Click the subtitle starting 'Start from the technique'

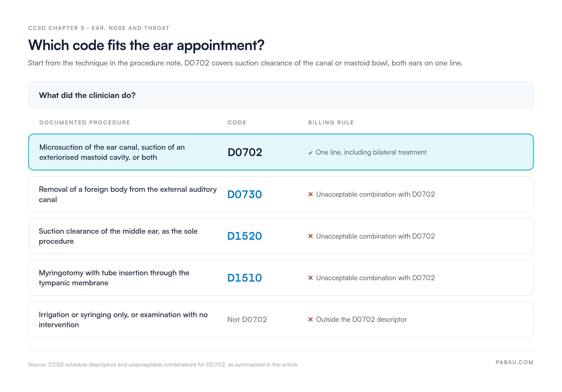pyautogui.click(x=245, y=63)
